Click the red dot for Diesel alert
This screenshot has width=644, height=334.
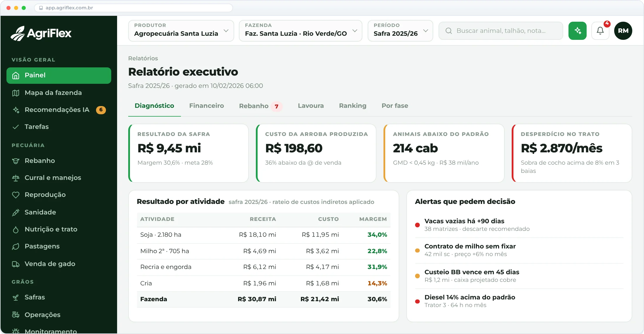click(417, 301)
